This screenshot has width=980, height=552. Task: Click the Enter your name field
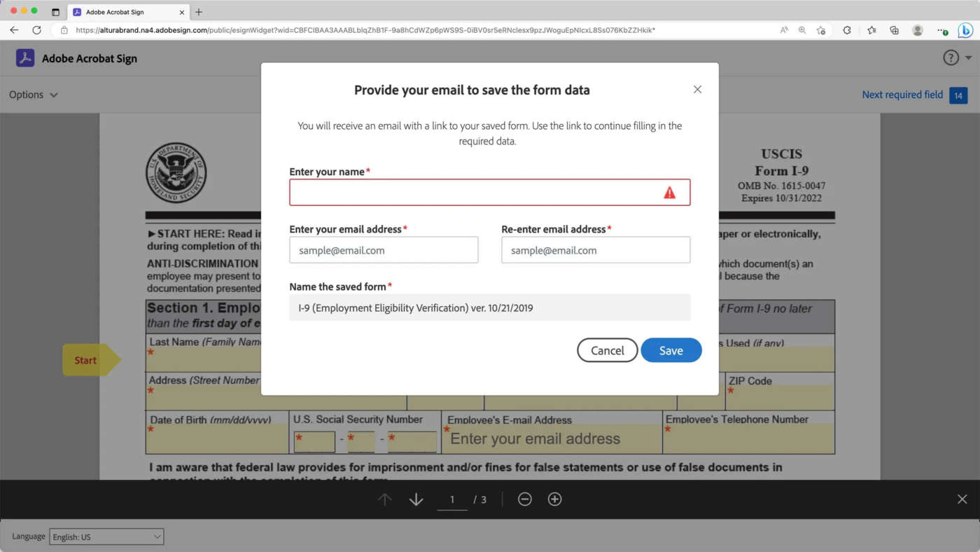489,192
